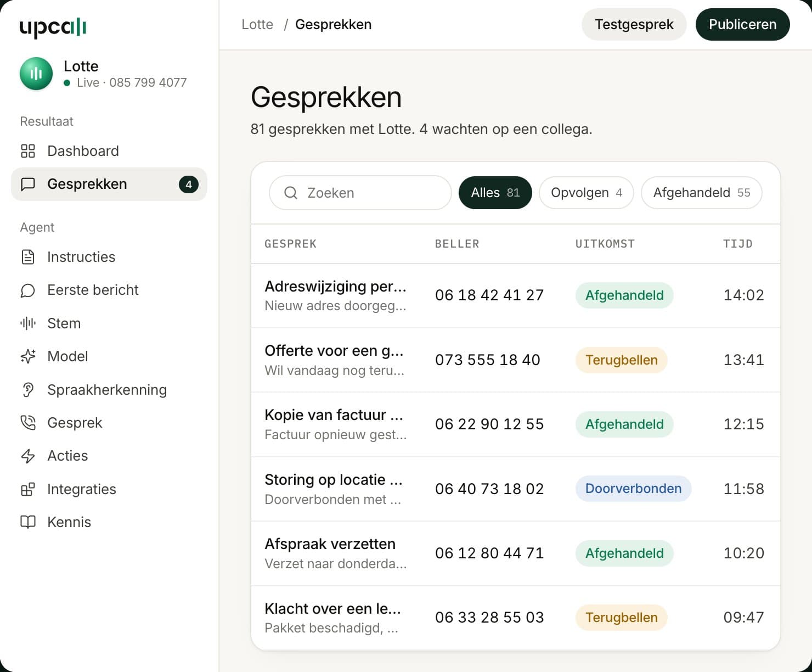Click Live · 085 799 4077 status
The width and height of the screenshot is (812, 672).
(x=125, y=82)
